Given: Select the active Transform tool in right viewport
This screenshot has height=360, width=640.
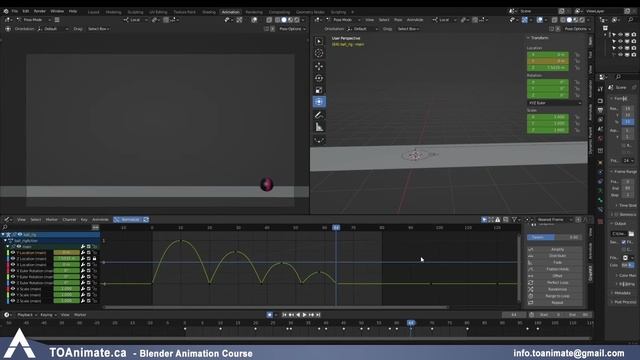Looking at the screenshot, I should coord(319,102).
